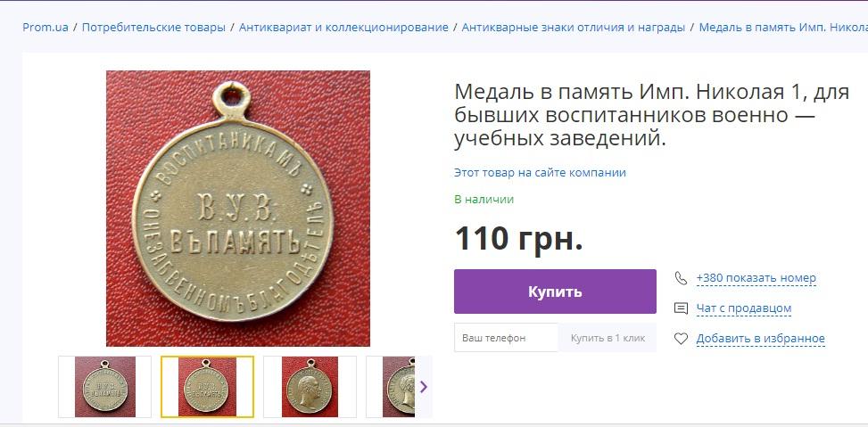The image size is (868, 427).
Task: Open Этот товар на сайте компании link
Action: (x=540, y=173)
